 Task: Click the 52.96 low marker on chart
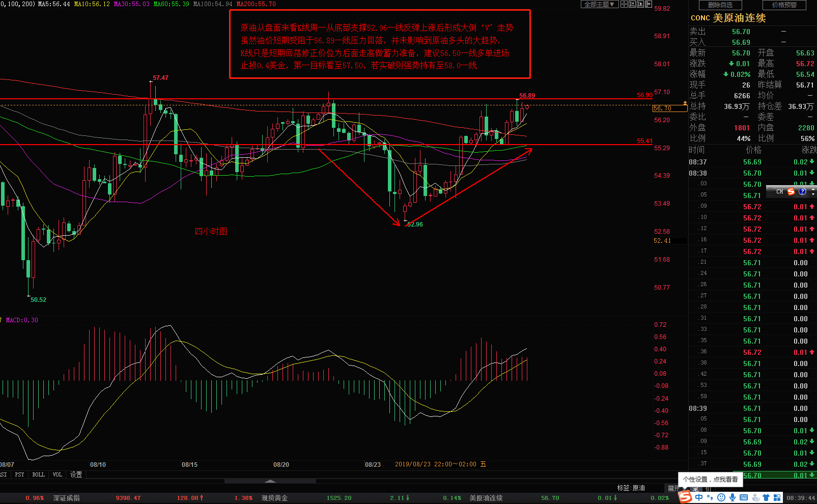point(414,225)
